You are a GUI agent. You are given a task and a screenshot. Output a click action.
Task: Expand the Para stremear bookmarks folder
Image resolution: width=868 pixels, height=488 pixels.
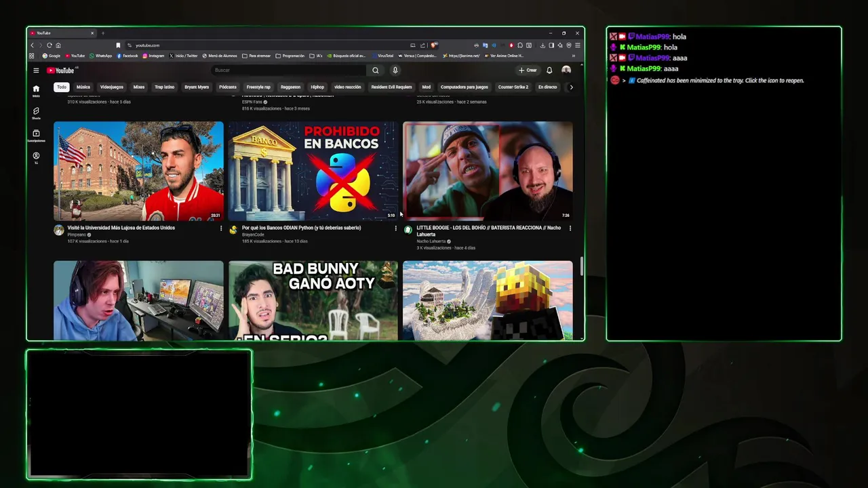pos(256,56)
